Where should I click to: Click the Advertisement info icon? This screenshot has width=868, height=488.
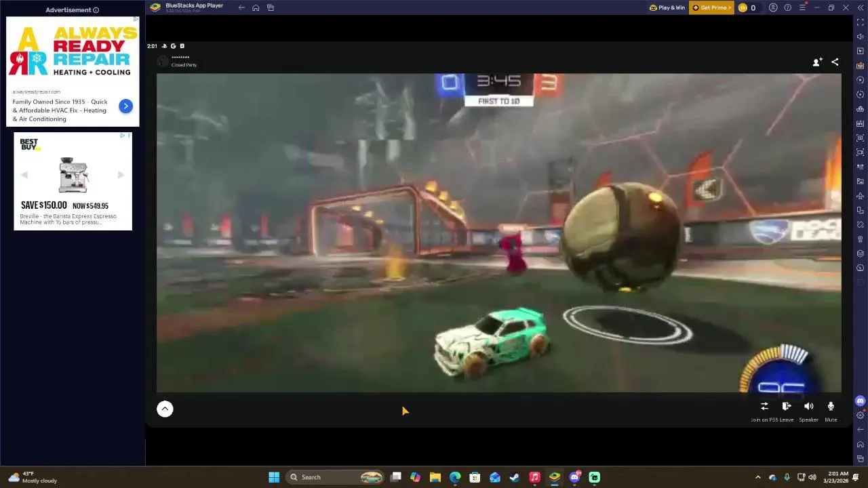tap(96, 10)
